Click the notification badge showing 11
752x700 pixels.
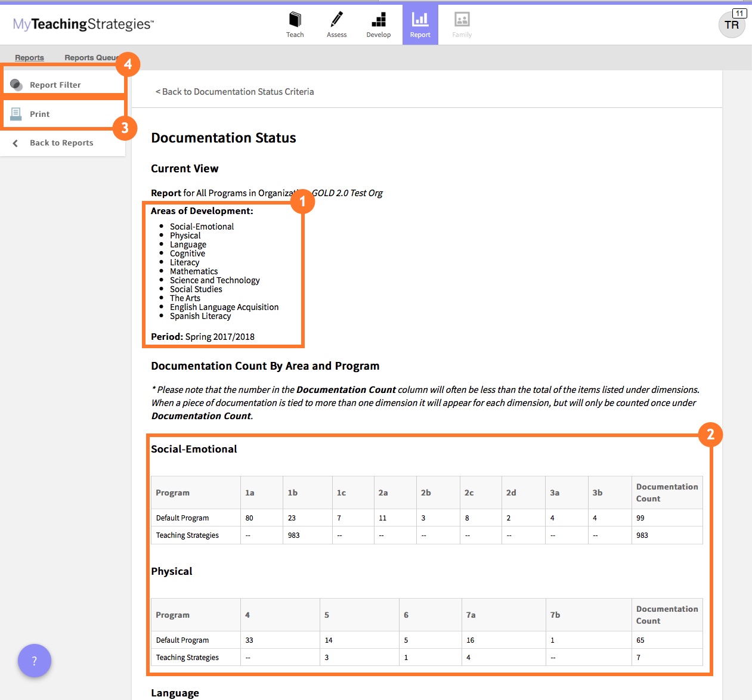tap(739, 12)
